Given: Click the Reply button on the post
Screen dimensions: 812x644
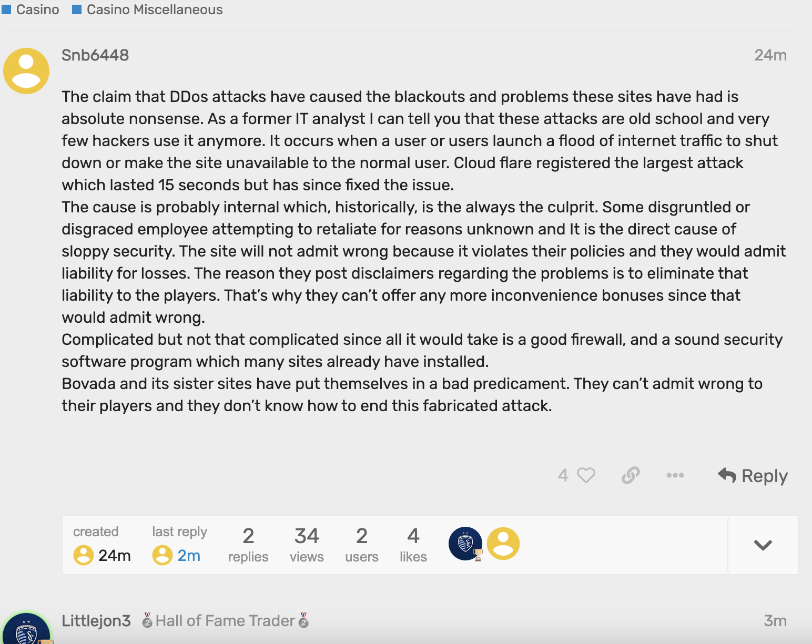Looking at the screenshot, I should (753, 476).
